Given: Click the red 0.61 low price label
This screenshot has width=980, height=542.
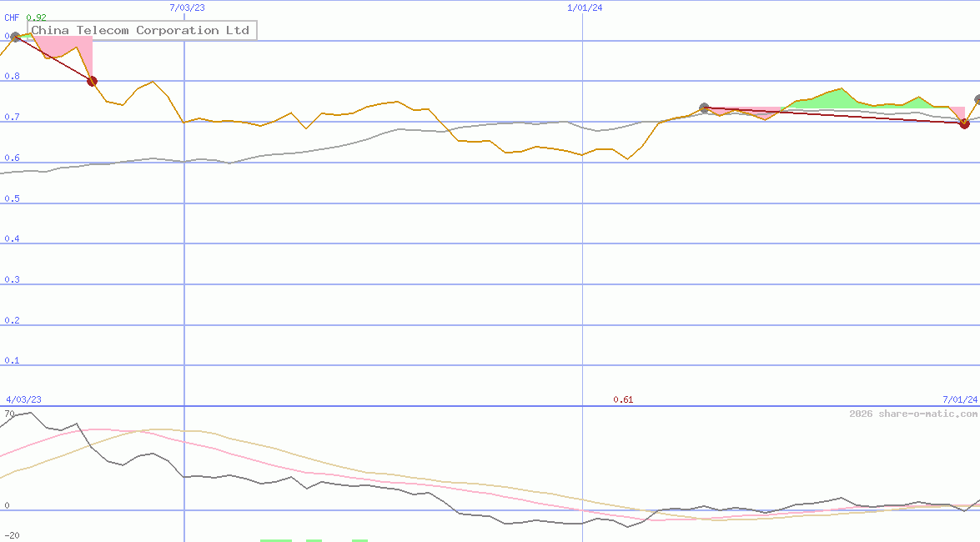Looking at the screenshot, I should click(x=624, y=399).
